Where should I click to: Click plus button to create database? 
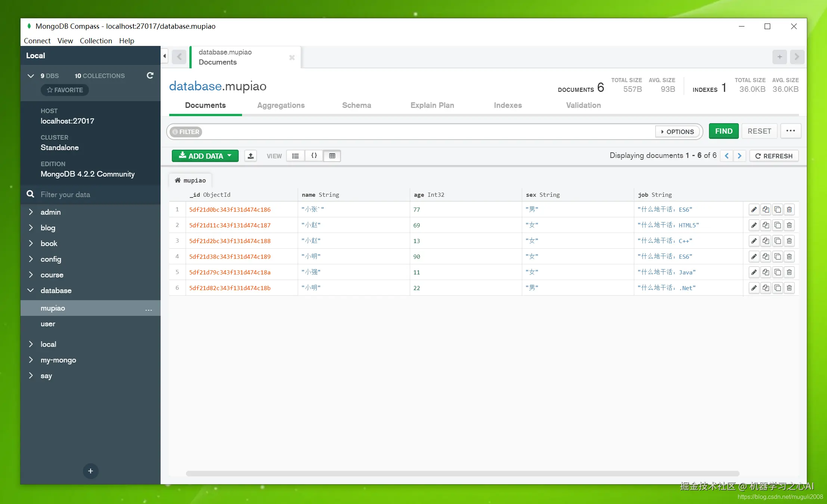point(90,471)
